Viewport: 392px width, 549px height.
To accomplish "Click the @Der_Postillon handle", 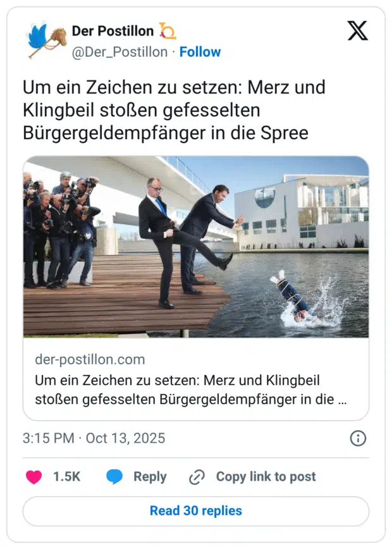I will tap(119, 52).
